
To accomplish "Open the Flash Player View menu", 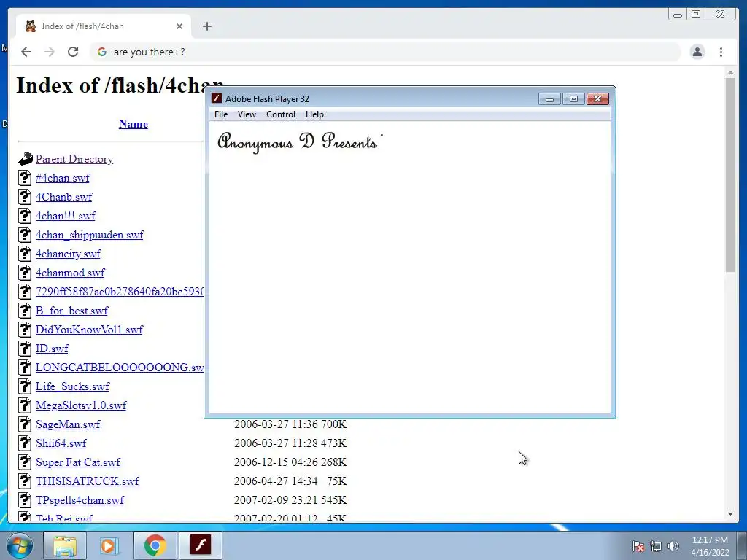I will (247, 114).
